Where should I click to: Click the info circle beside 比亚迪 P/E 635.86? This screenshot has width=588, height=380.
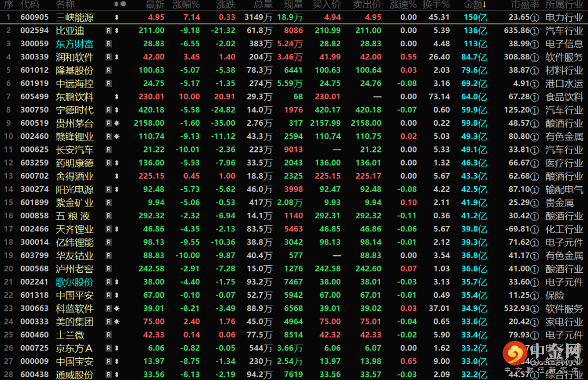[535, 31]
